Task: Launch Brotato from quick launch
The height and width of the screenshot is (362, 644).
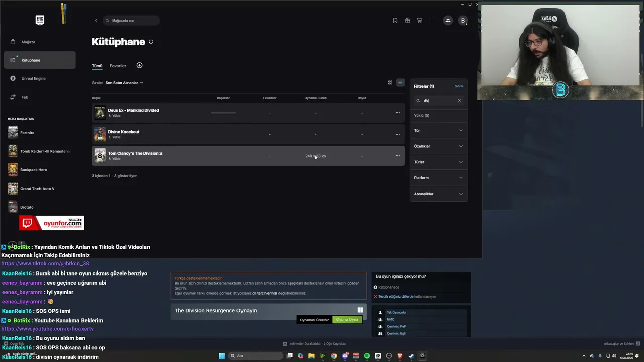Action: click(39, 207)
